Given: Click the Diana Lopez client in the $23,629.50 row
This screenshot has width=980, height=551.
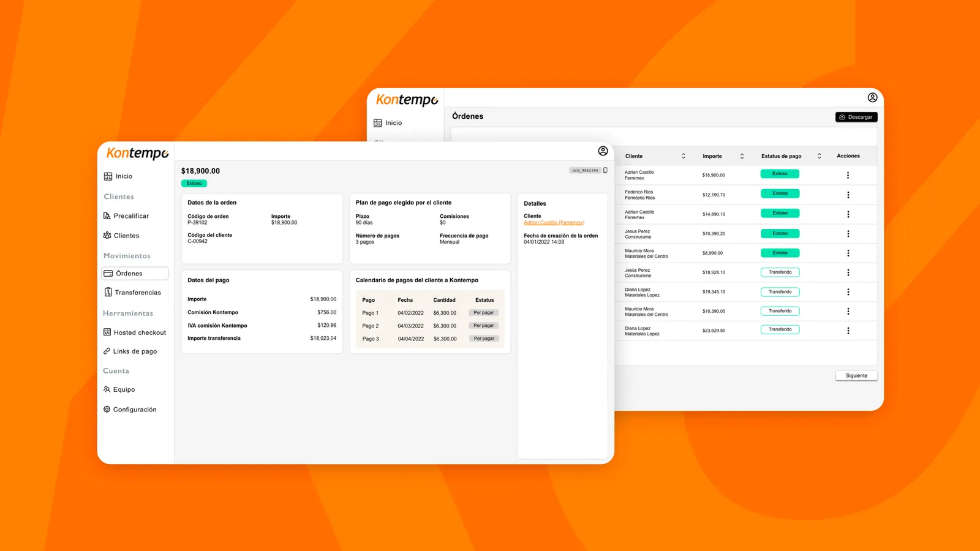Looking at the screenshot, I should [x=638, y=328].
